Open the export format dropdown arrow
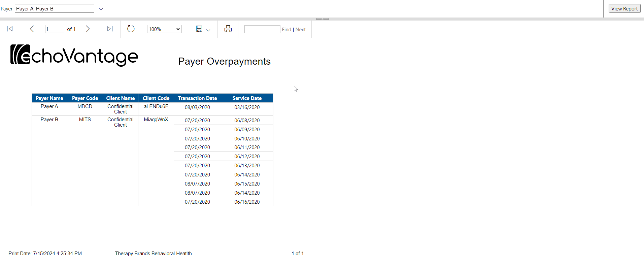 tap(208, 30)
